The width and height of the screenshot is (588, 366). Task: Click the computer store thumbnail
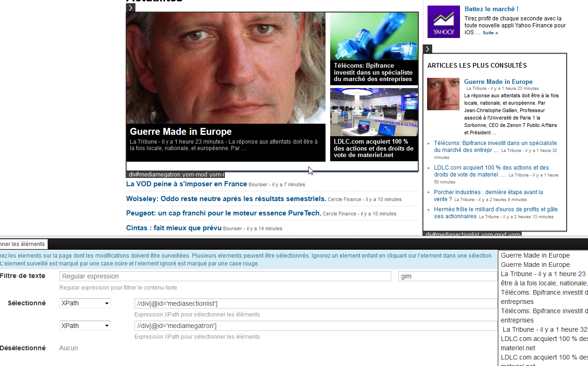374,112
